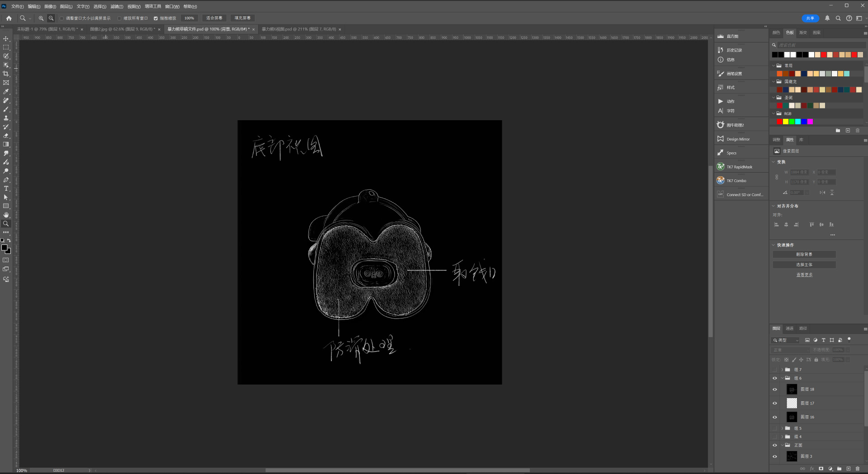Screen dimensions: 868x474
Task: Pick the magenta swatch in RGB folder
Action: (810, 122)
